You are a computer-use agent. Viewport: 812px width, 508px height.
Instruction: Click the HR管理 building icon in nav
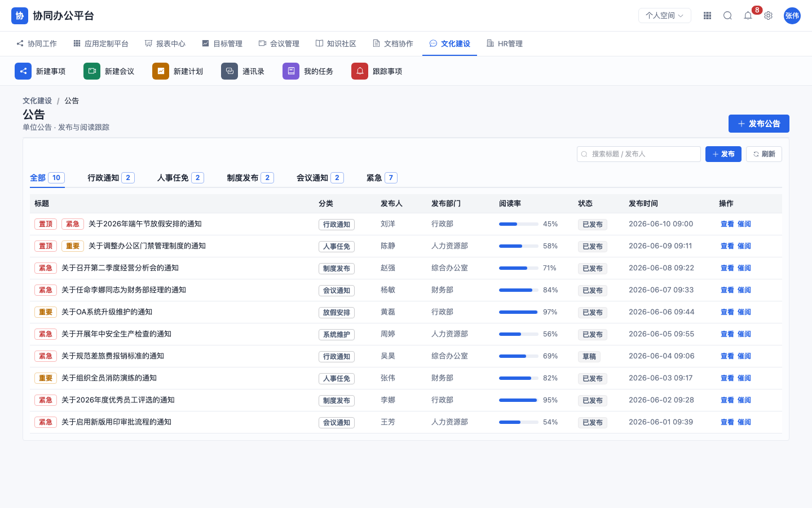[x=491, y=43]
